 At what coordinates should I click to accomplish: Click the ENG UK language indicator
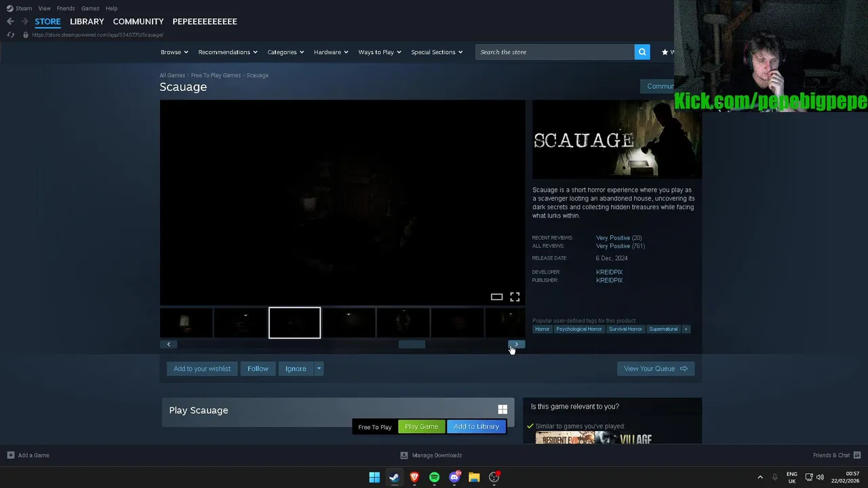point(791,477)
